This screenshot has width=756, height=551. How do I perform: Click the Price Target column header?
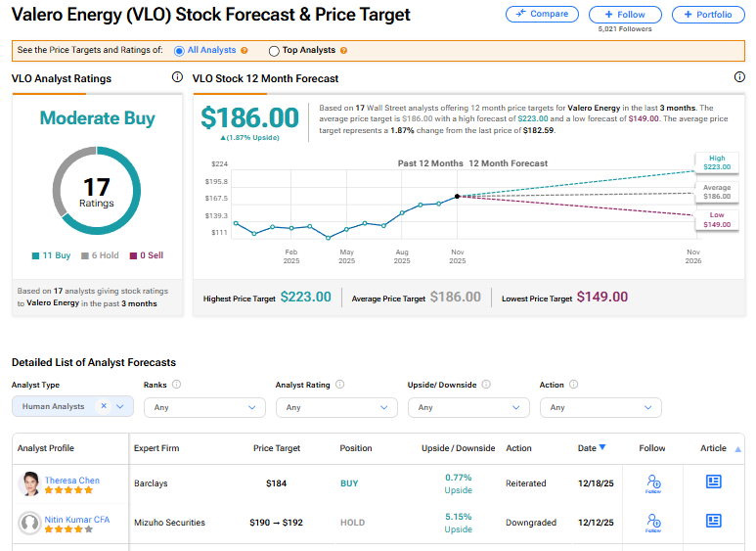277,448
